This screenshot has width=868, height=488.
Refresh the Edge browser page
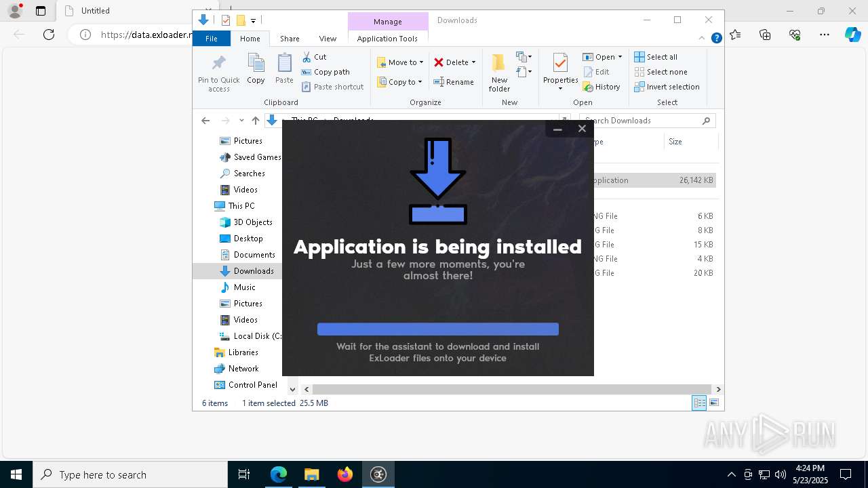click(49, 35)
